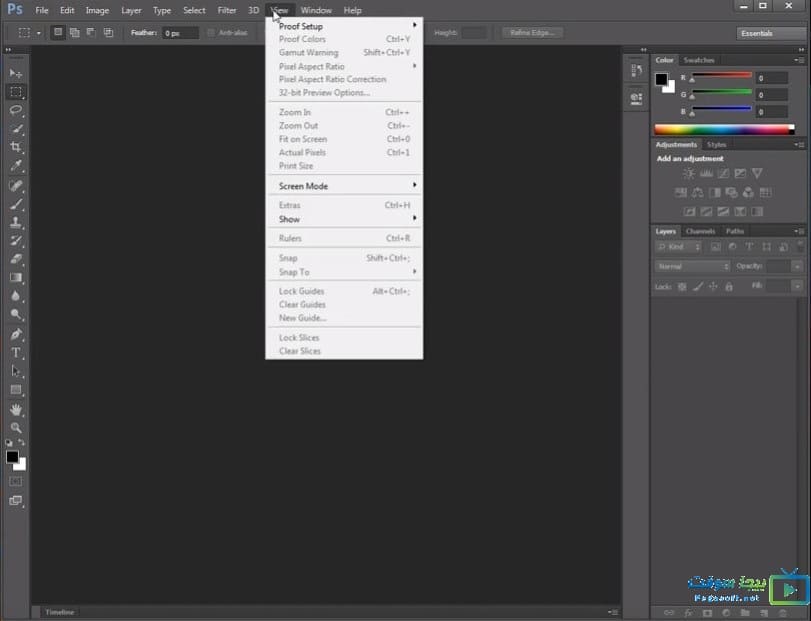Open the tool preset picker dropdown

38,33
